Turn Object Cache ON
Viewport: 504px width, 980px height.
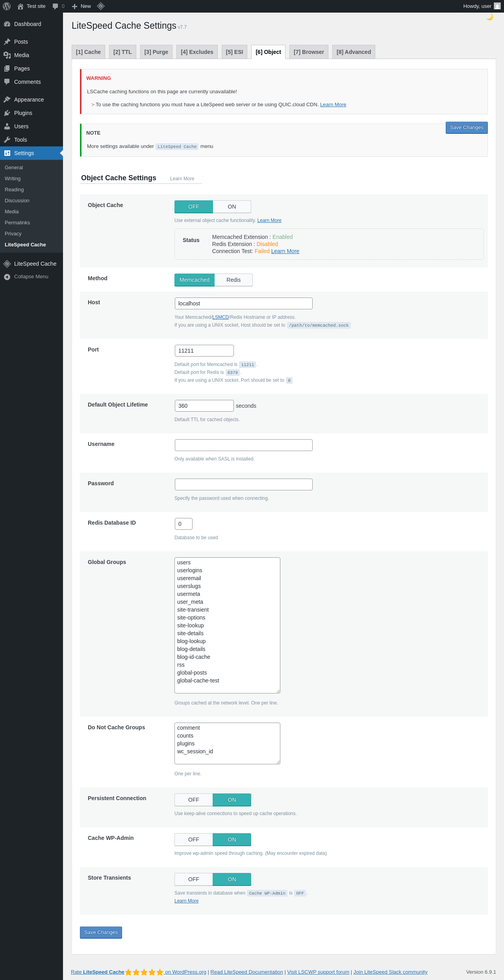point(232,207)
